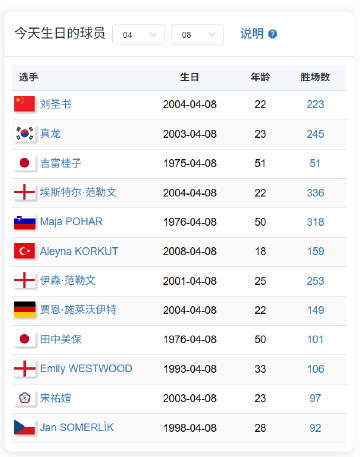Viewport: 360px width, 457px height.
Task: Click the 生日 column header
Action: click(x=189, y=77)
